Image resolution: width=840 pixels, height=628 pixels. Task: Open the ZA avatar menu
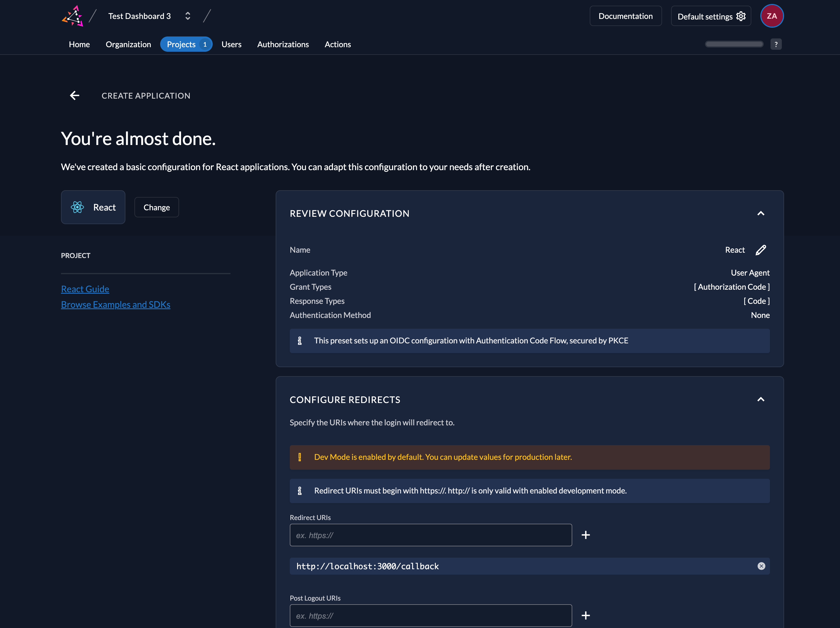pos(772,16)
